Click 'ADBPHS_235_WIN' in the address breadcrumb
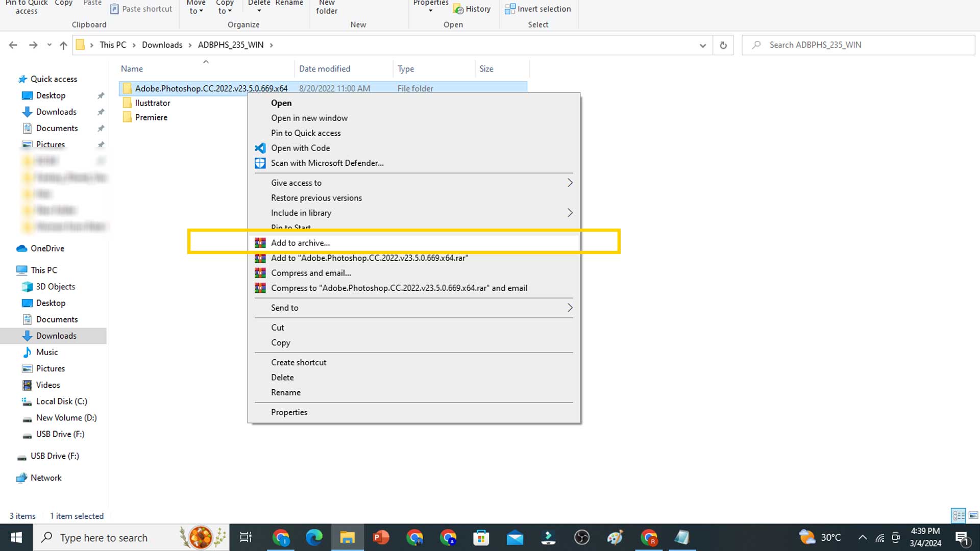The image size is (980, 551). 231,45
